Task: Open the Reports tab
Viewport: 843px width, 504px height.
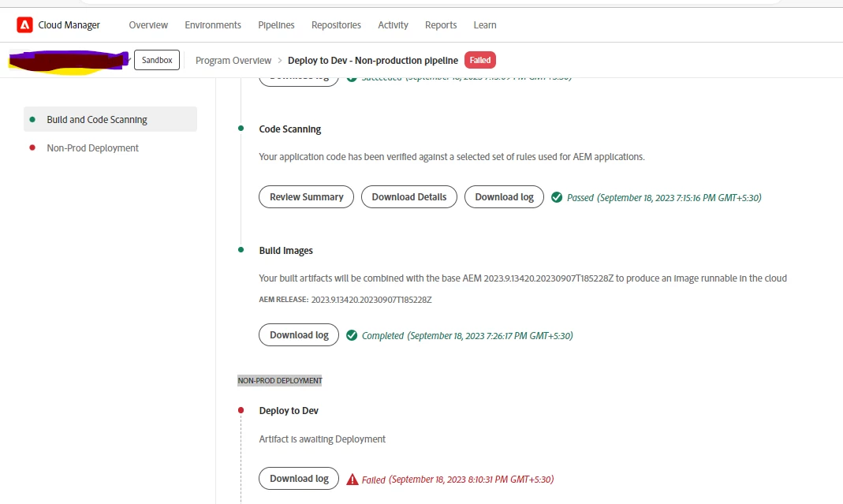Action: [441, 24]
